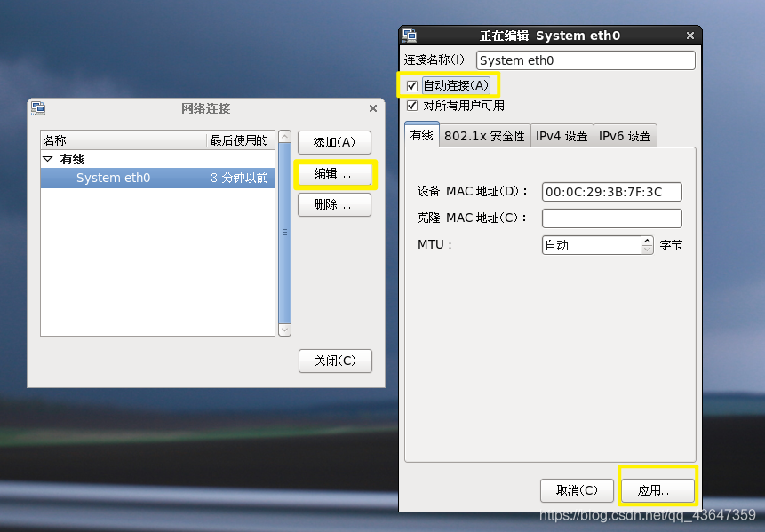This screenshot has height=532, width=765.
Task: Click the 应用... button
Action: pos(657,490)
